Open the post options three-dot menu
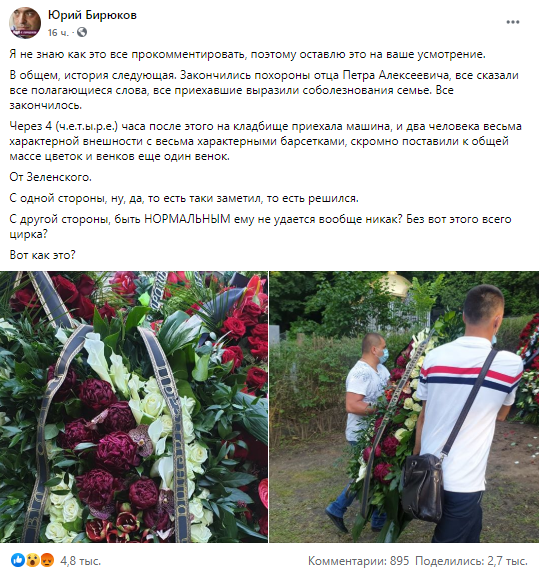This screenshot has height=569, width=539. [x=513, y=22]
